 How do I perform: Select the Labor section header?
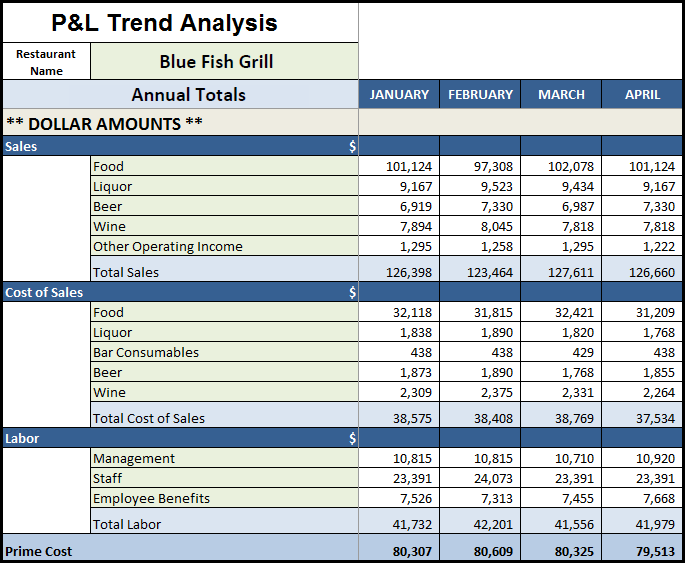[x=180, y=438]
